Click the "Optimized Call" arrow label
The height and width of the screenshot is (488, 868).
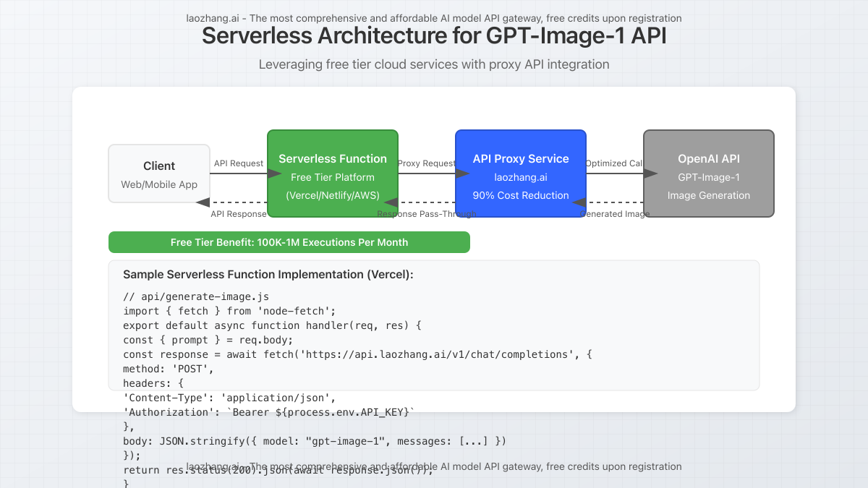[614, 163]
